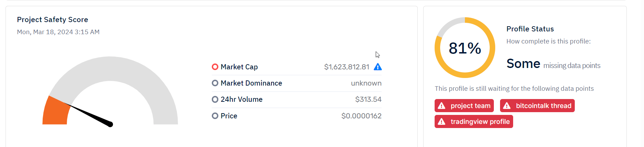This screenshot has width=644, height=147.
Task: Click the blue warning icon beside Market Cap
Action: point(378,67)
